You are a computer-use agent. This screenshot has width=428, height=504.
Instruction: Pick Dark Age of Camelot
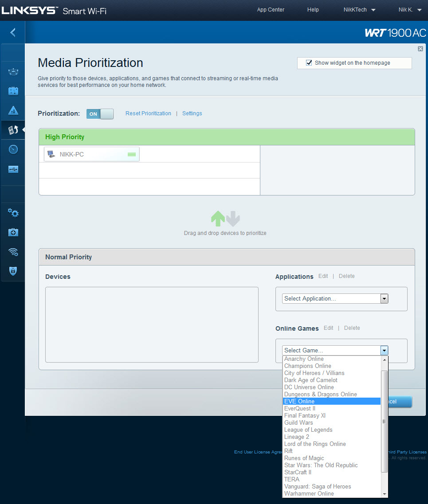pos(331,380)
